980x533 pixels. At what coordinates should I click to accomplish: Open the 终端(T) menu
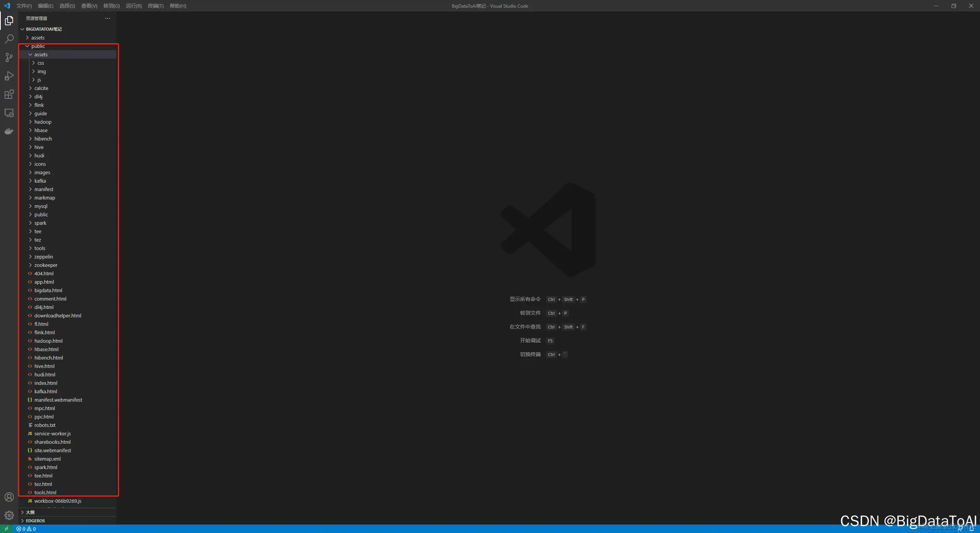(x=155, y=6)
